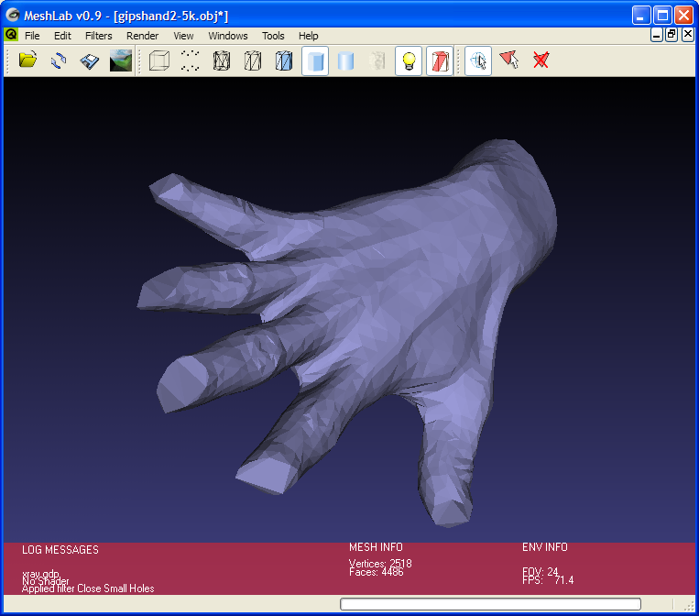Screen dimensions: 699x616
Task: Toggle the Flat shading render mode
Action: tap(315, 61)
